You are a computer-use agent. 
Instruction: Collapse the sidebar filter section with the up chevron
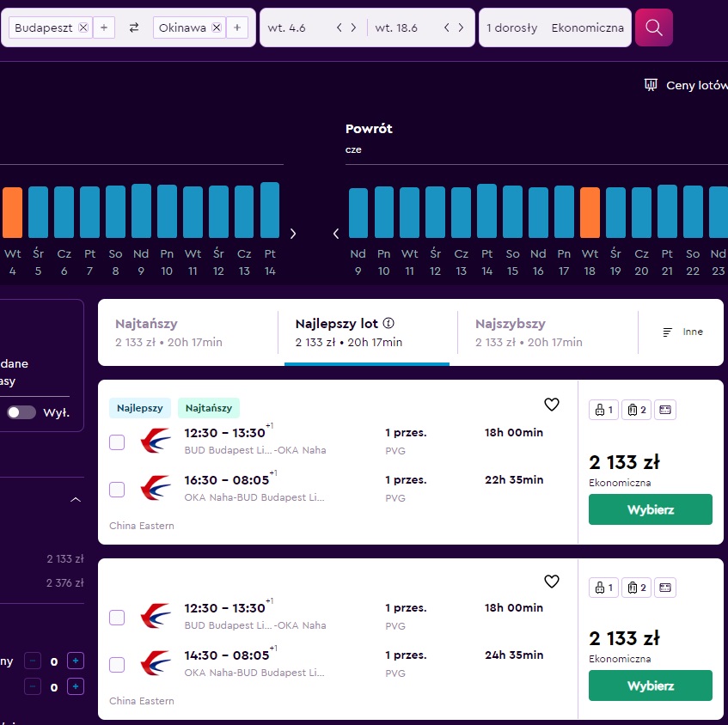pyautogui.click(x=76, y=500)
